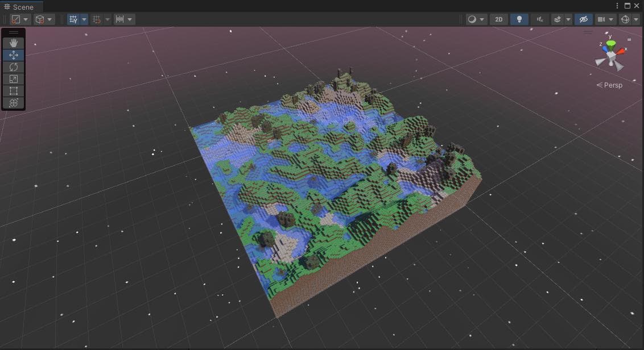Toggle grid visibility in the scene

pos(73,19)
